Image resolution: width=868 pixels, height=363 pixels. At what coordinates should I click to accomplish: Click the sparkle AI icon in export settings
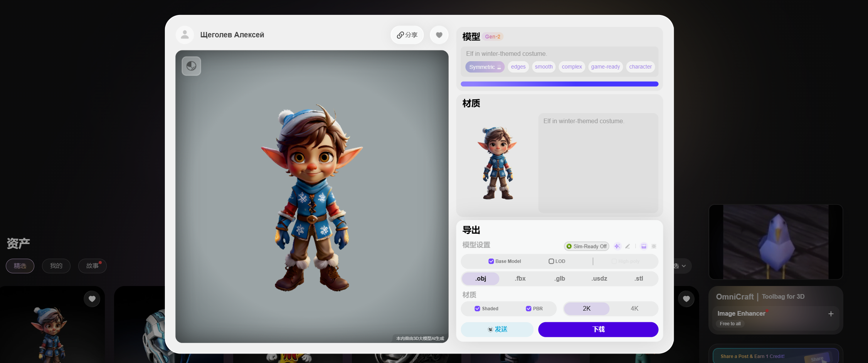(617, 246)
